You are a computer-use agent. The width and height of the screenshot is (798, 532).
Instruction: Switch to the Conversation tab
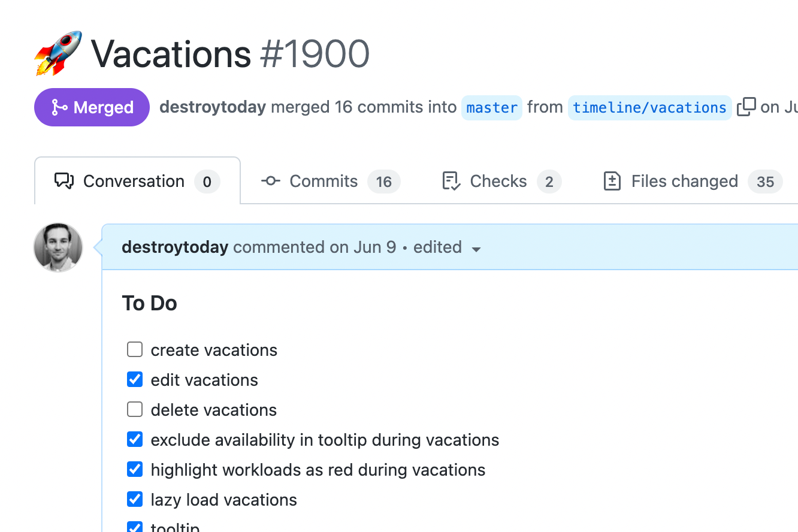pyautogui.click(x=137, y=181)
